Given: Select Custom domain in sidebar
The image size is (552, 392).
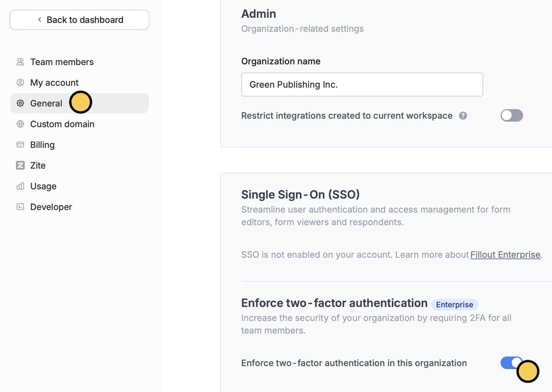Looking at the screenshot, I should (62, 124).
